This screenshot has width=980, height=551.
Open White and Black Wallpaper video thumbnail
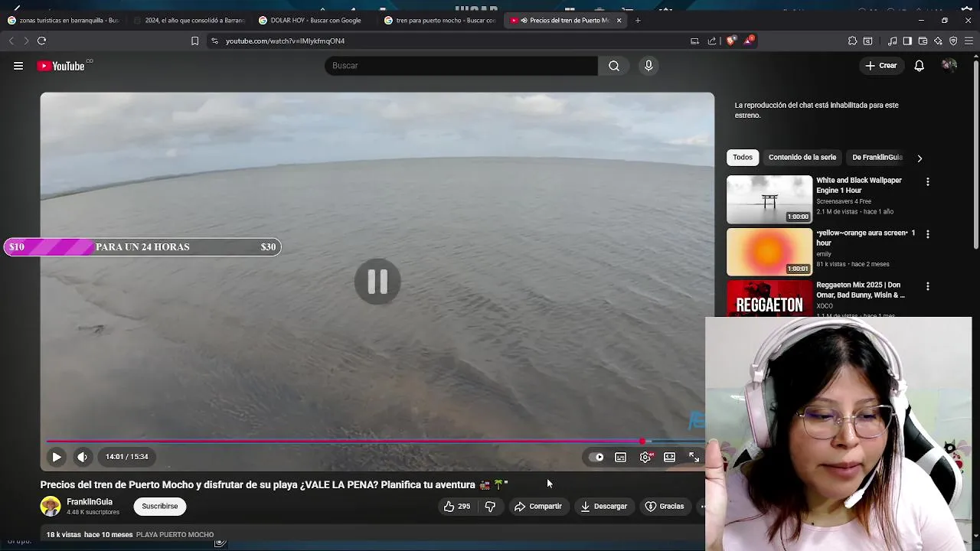[769, 199]
